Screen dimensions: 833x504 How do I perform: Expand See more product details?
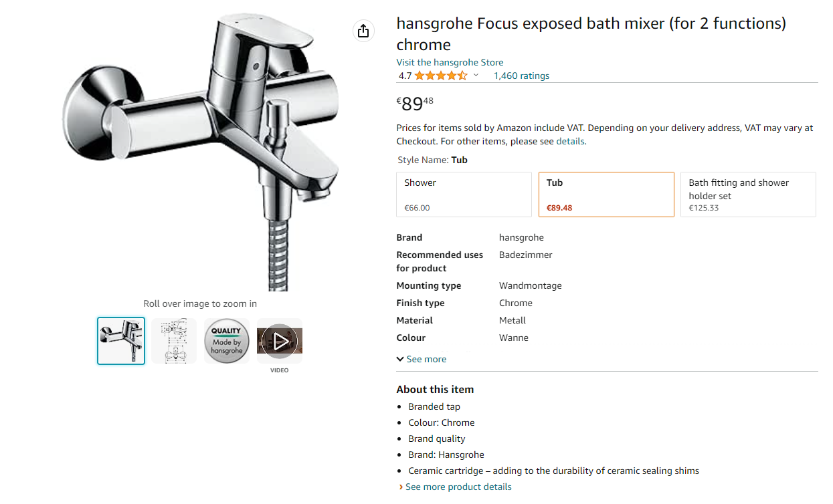(458, 487)
